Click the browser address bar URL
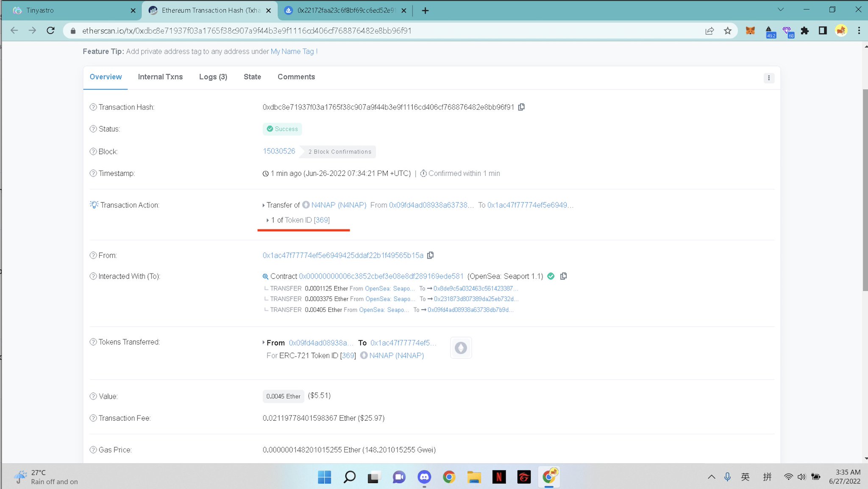868x489 pixels. [247, 31]
